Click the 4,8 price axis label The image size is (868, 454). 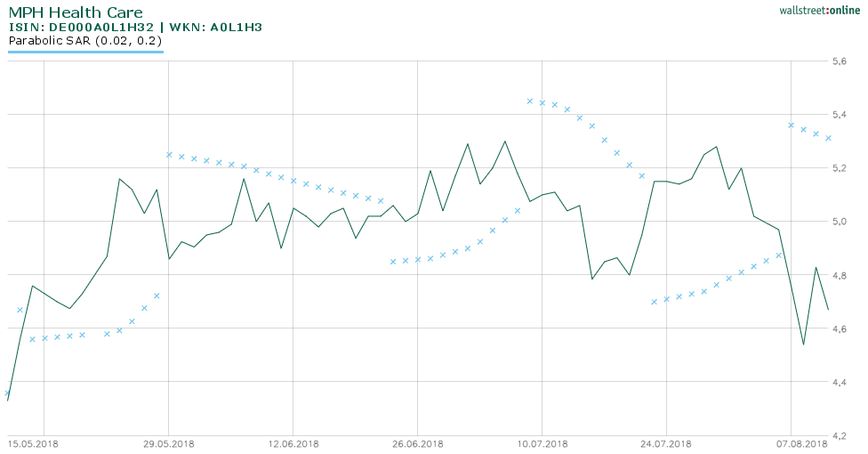[839, 276]
